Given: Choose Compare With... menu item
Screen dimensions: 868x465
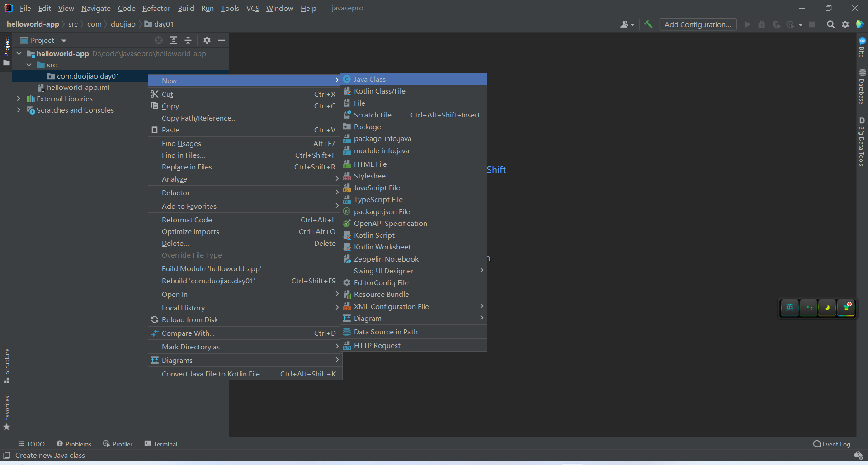Looking at the screenshot, I should [245, 333].
